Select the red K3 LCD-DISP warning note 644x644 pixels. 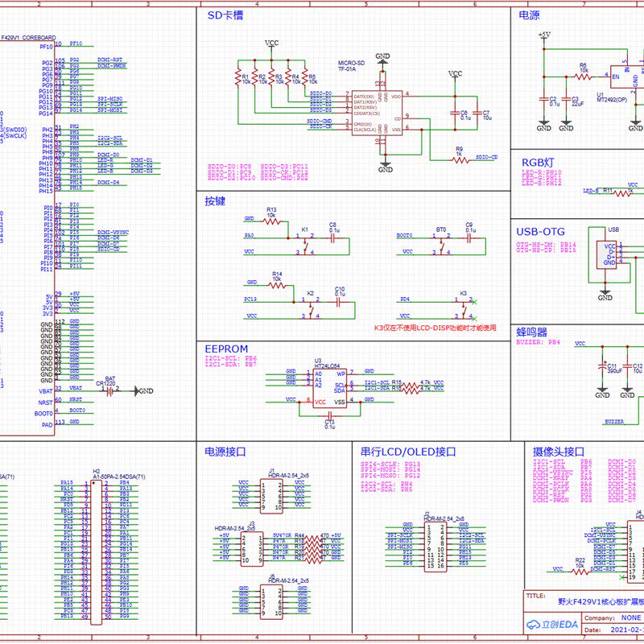coord(435,328)
